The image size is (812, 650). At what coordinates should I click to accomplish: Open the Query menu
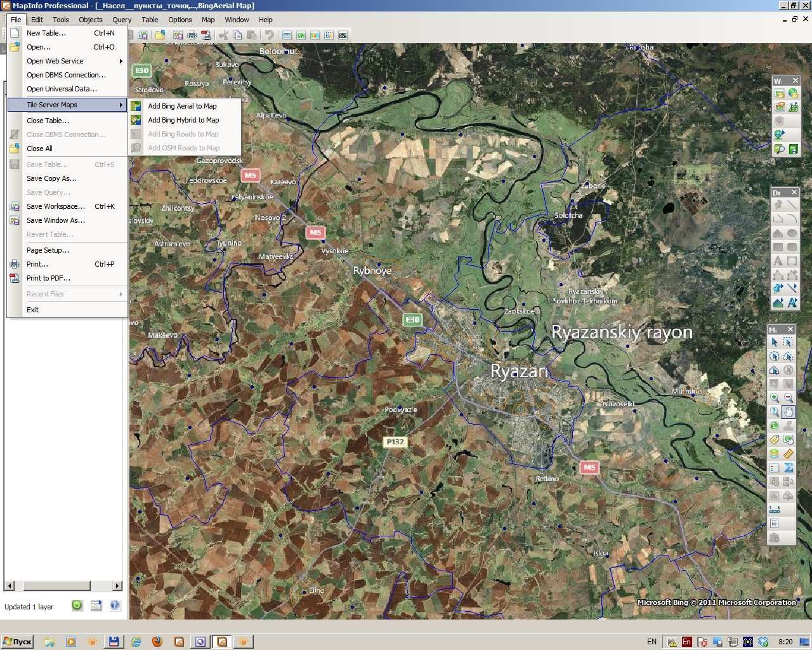click(x=122, y=20)
